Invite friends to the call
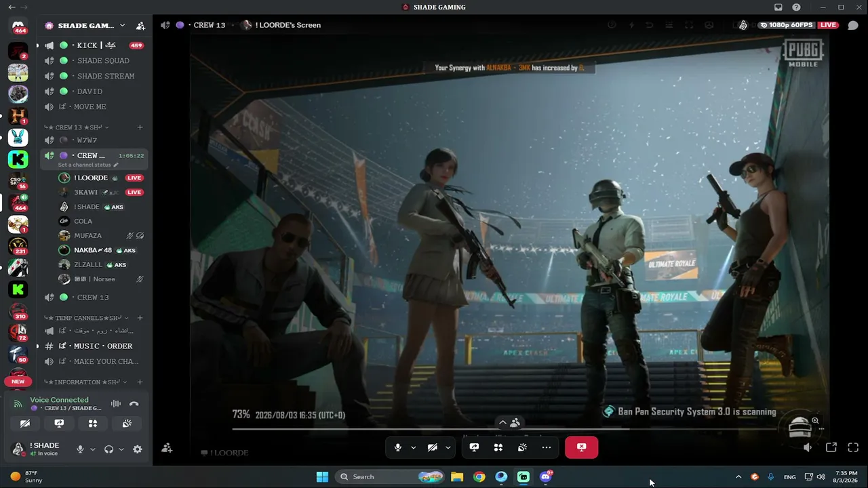The height and width of the screenshot is (488, 868). pyautogui.click(x=167, y=448)
